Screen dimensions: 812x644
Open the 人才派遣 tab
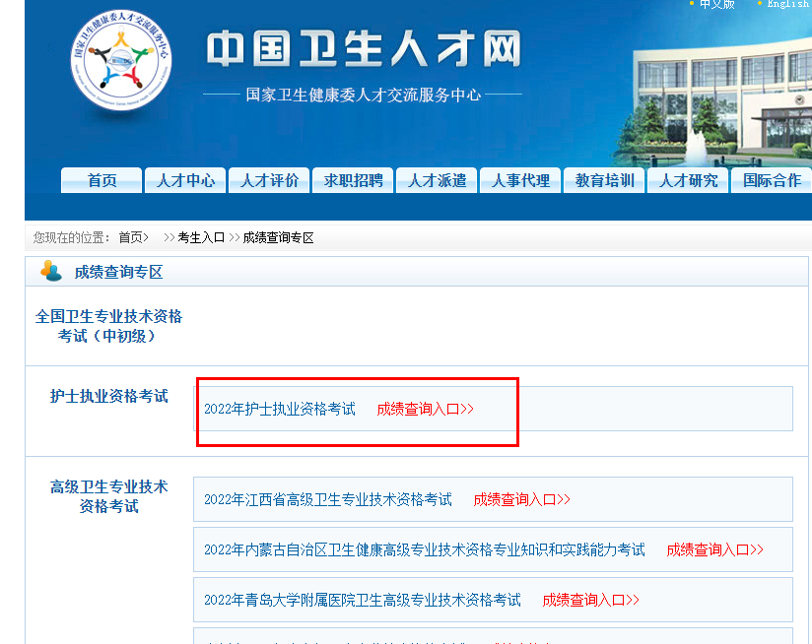pos(437,180)
